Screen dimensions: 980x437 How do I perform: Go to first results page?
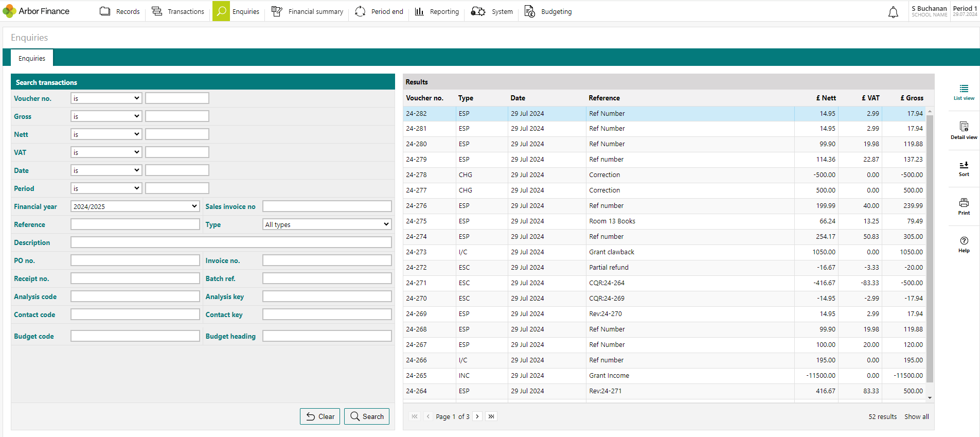click(415, 416)
